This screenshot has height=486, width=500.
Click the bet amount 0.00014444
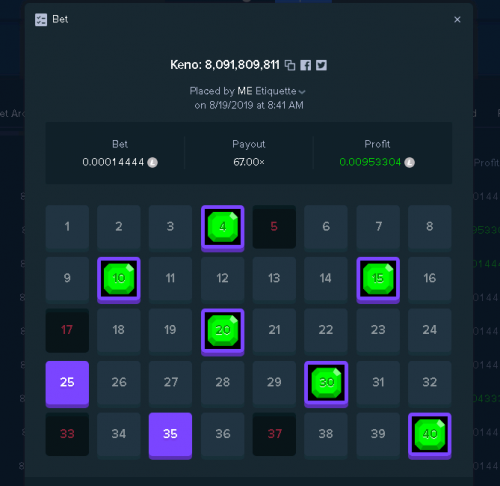click(113, 162)
